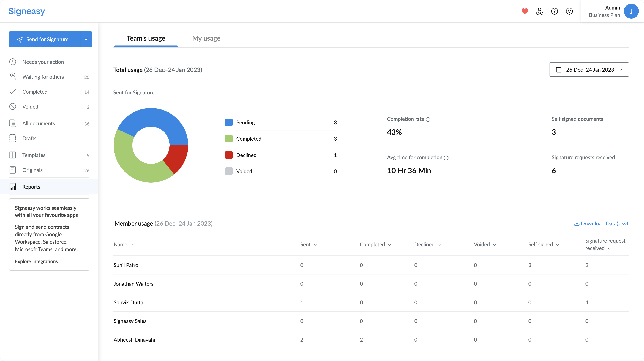Screen dimensions: 644x361
Task: Open the integrations nodes icon in header
Action: point(539,11)
